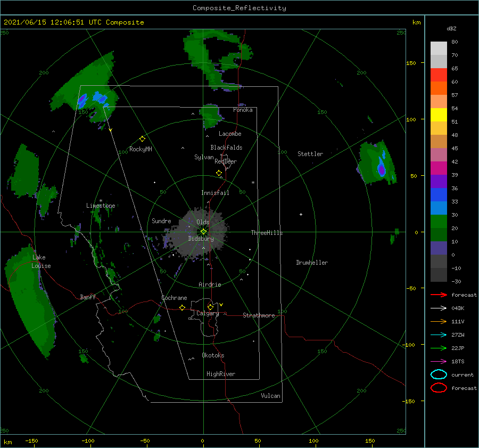The width and height of the screenshot is (479, 448).
Task: Select the magenta 18TS arrow in legend
Action: tap(439, 362)
